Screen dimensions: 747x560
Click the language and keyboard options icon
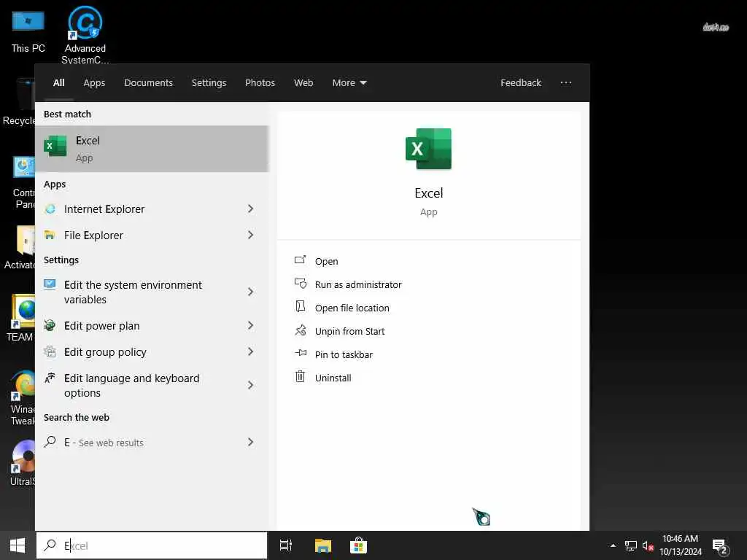50,378
